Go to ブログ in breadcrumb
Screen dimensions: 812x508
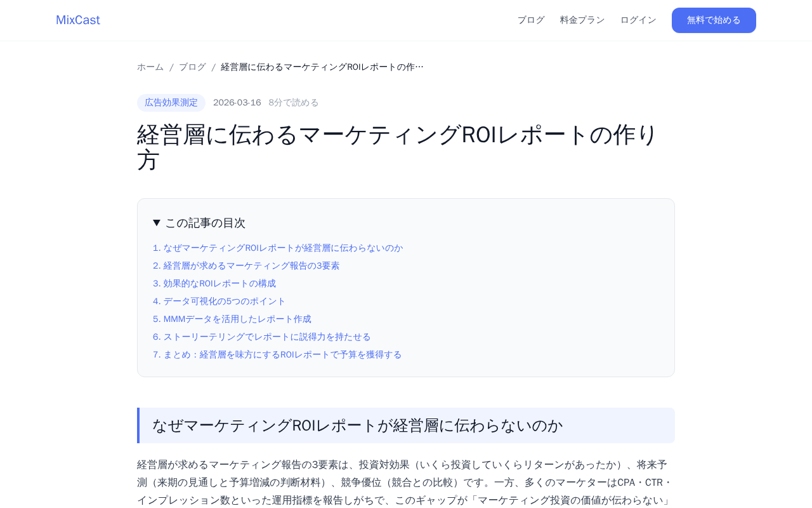[x=192, y=67]
